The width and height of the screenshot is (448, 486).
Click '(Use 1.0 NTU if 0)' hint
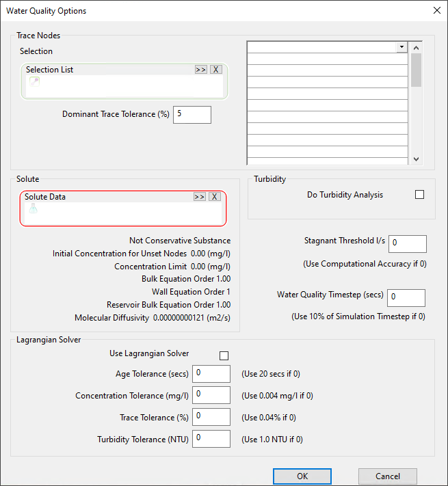tap(272, 440)
